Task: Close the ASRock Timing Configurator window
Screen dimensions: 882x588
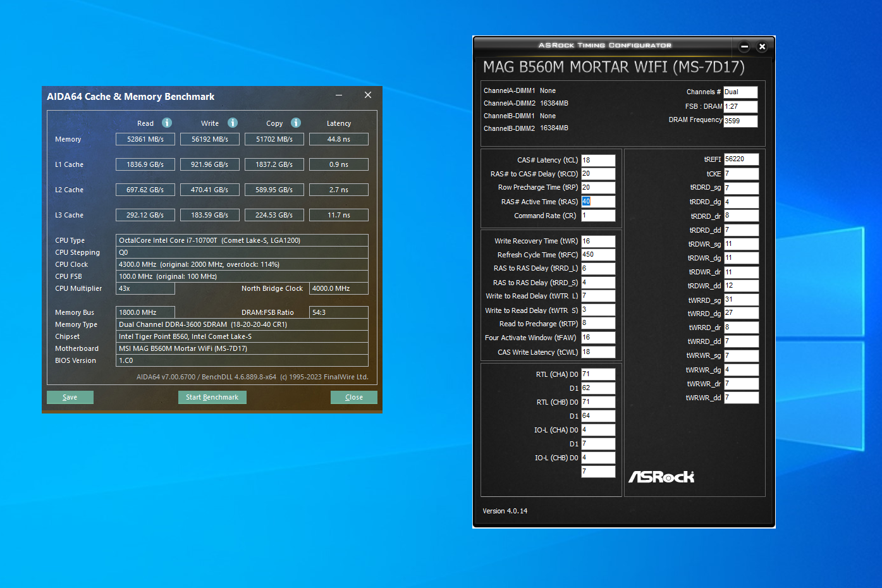Action: (x=762, y=46)
